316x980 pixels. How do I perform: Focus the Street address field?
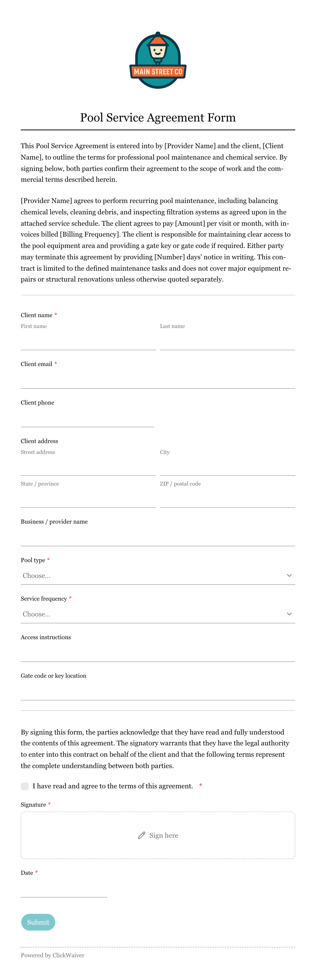click(x=88, y=467)
